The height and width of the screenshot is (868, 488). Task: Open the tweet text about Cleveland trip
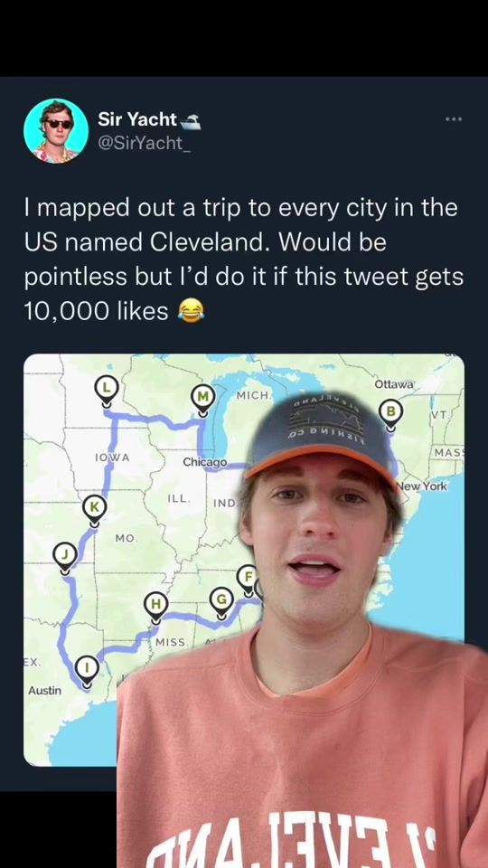(x=243, y=259)
